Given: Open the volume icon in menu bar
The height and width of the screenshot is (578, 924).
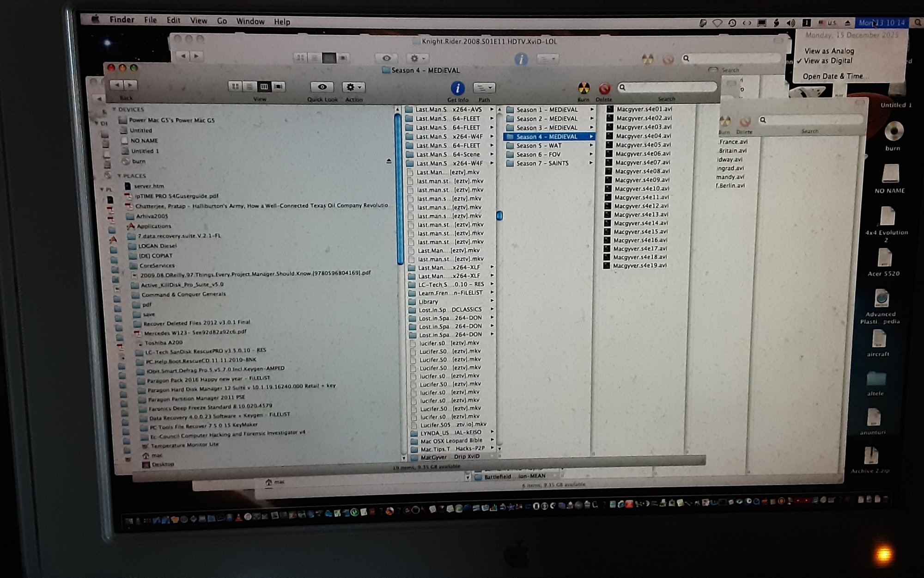Looking at the screenshot, I should [x=790, y=23].
